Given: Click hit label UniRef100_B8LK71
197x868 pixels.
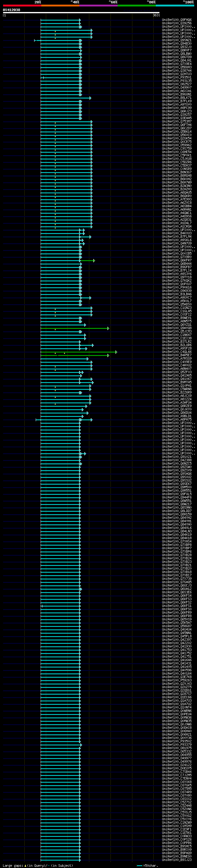Looking at the screenshot, I should (177, 98).
